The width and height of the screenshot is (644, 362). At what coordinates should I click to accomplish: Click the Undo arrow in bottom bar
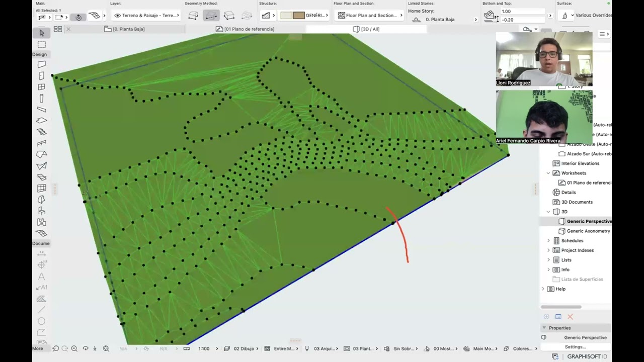click(55, 348)
